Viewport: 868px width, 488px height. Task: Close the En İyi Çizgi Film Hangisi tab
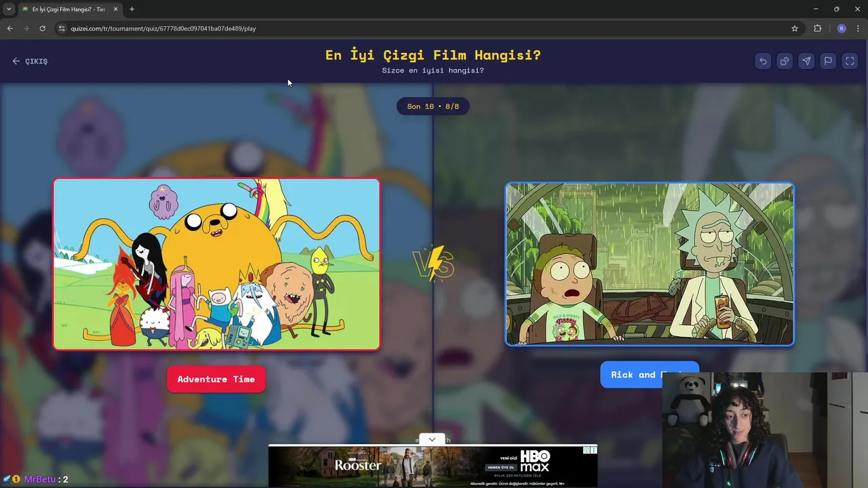pyautogui.click(x=115, y=9)
